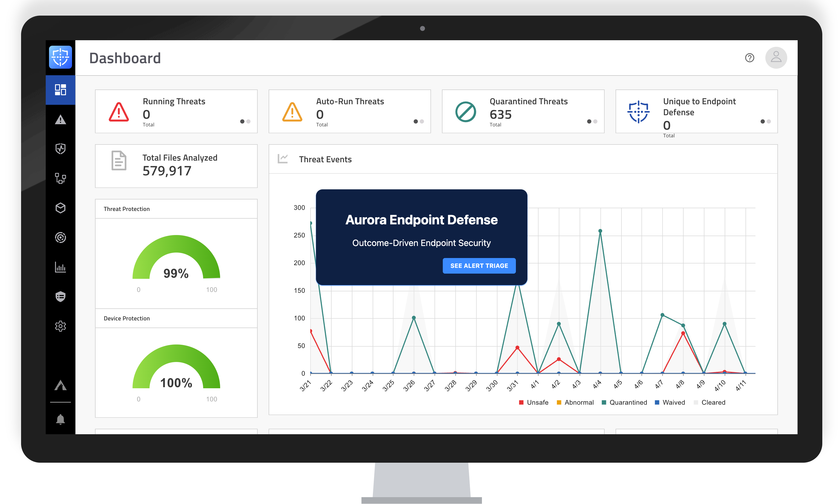Click the SEE ALERT TRIAGE button
This screenshot has width=839, height=504.
coord(479,266)
